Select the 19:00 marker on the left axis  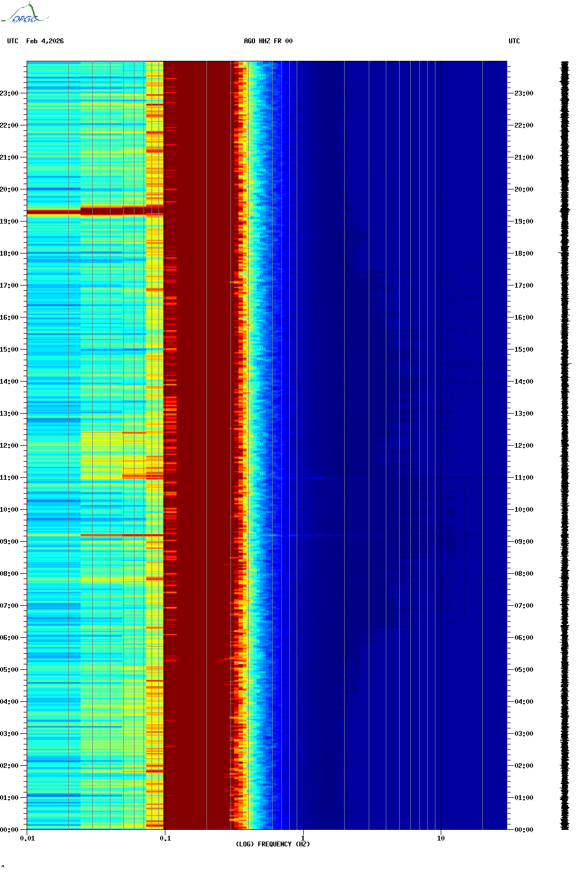[x=10, y=221]
